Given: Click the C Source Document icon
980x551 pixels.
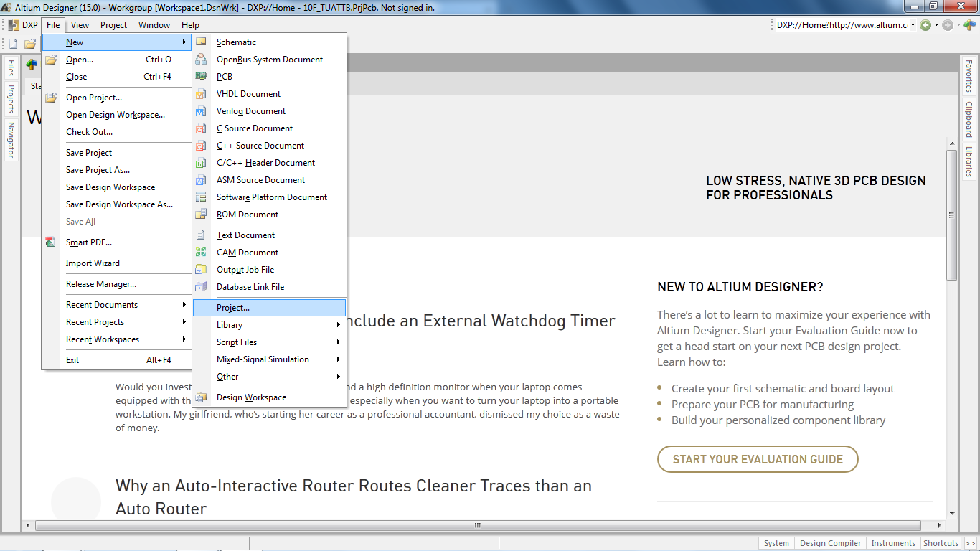Looking at the screenshot, I should (x=202, y=128).
